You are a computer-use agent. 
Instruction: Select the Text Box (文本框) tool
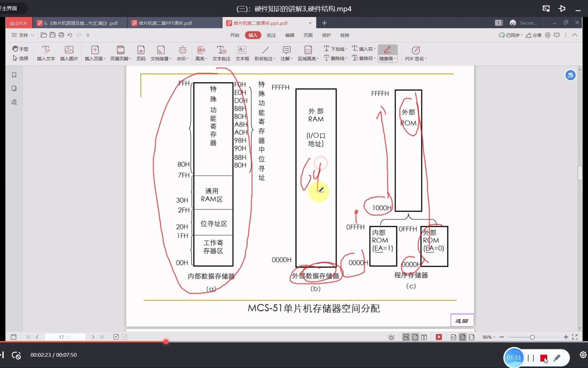click(x=242, y=53)
